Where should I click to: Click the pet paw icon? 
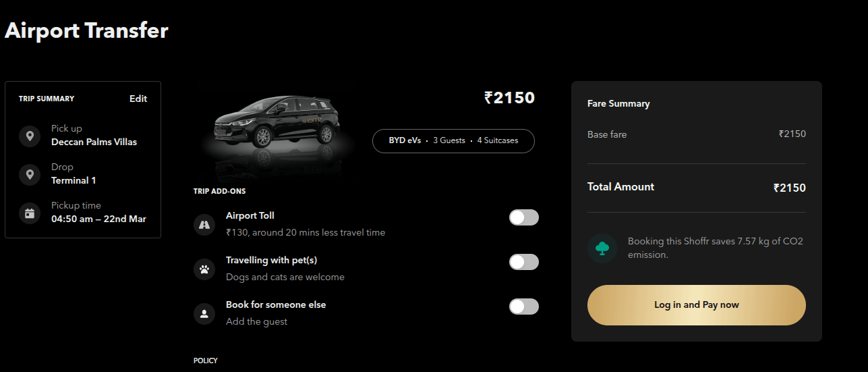click(204, 269)
